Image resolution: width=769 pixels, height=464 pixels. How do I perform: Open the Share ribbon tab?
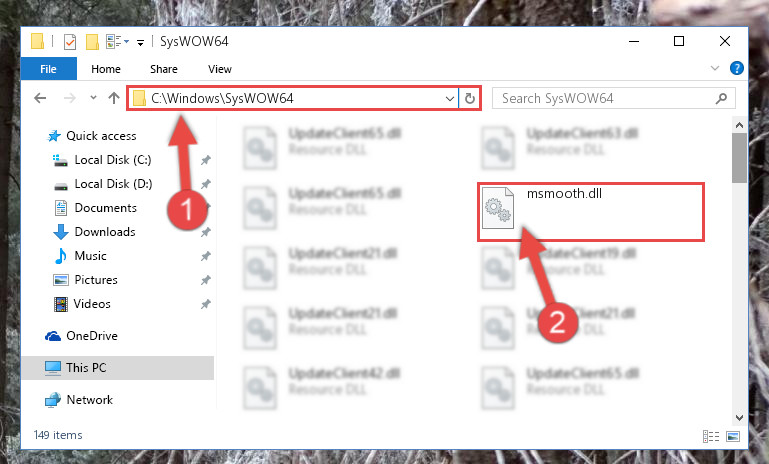[164, 69]
